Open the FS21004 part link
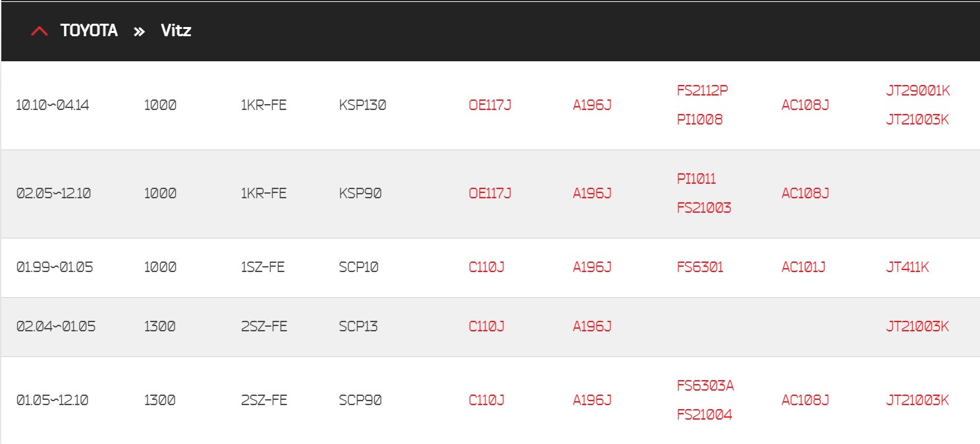The width and height of the screenshot is (980, 444). point(705,415)
